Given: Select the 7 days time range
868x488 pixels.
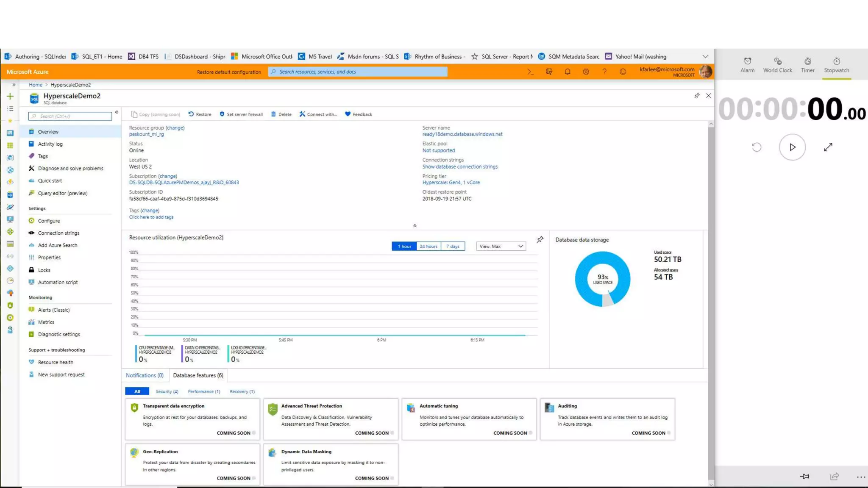Looking at the screenshot, I should pyautogui.click(x=453, y=246).
